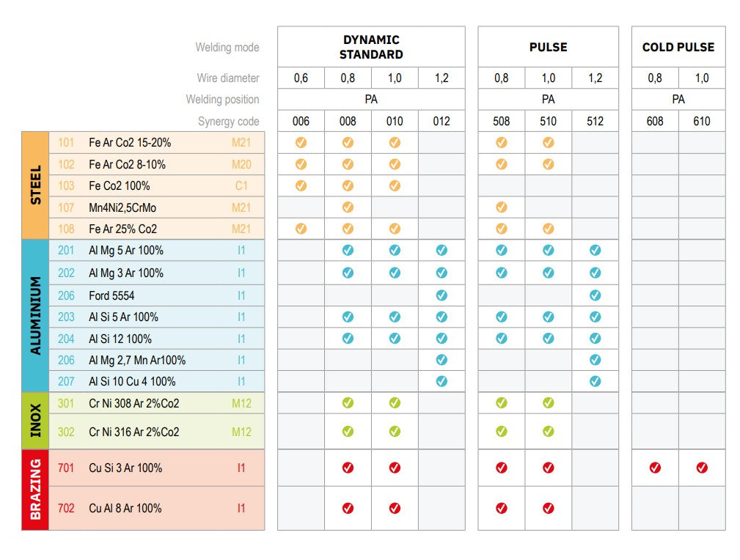The image size is (740, 560).
Task: Select Cr Ni 308 green checkmark under code 008
Action: [348, 402]
